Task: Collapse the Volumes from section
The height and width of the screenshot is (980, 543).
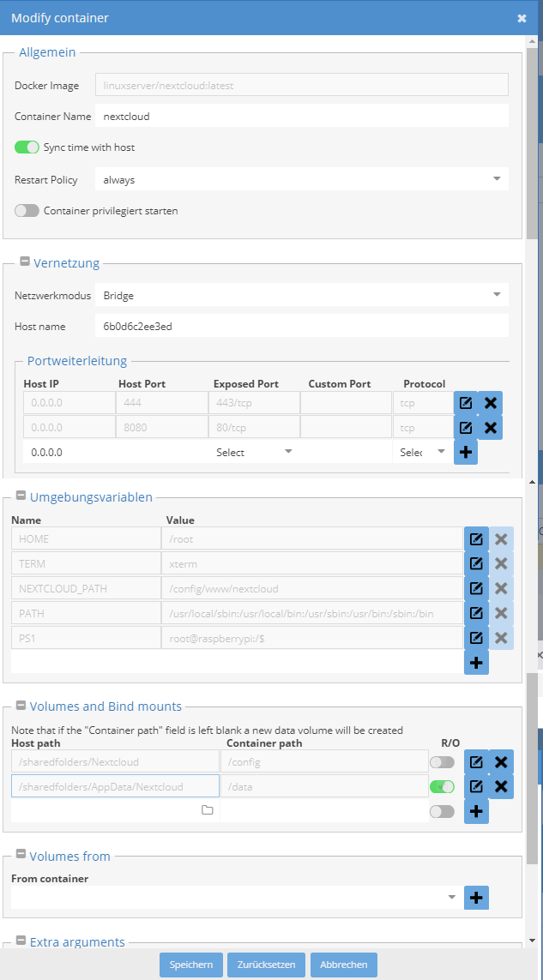Action: pyautogui.click(x=21, y=855)
